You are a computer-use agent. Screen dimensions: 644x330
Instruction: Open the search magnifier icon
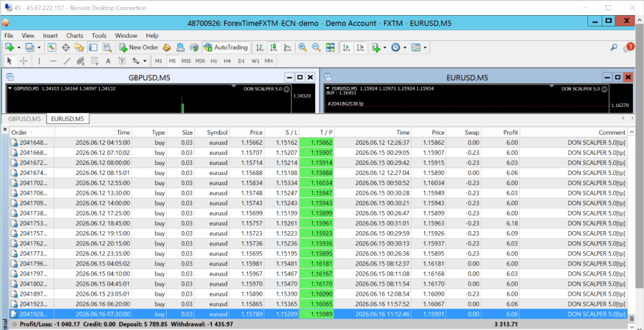point(614,48)
